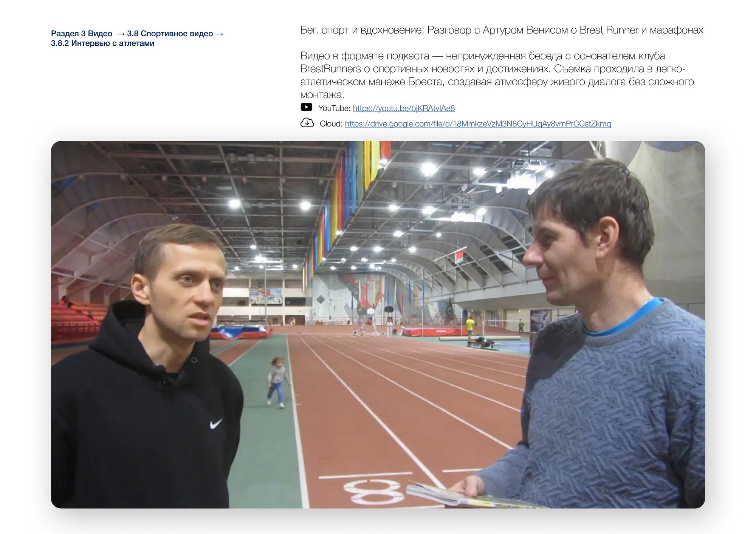Screen dimensions: 756x534
Task: Click the 'Раздел 3 Видео' breadcrumb
Action: coord(82,34)
